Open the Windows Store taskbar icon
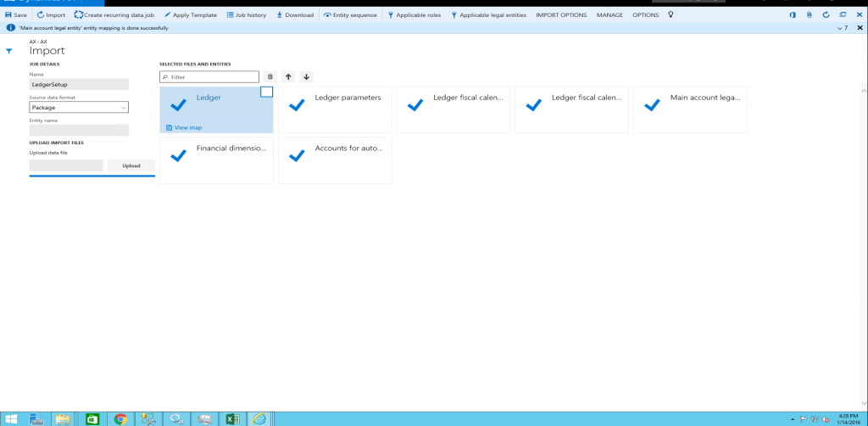868x426 pixels. tap(93, 419)
